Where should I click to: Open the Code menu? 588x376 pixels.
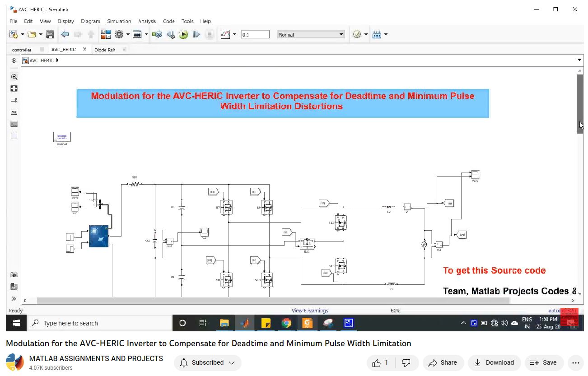tap(168, 21)
